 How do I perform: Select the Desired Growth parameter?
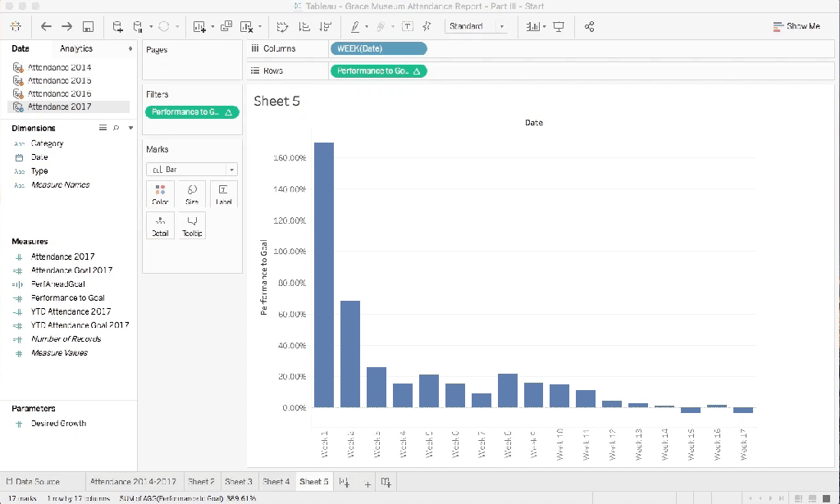tap(58, 423)
